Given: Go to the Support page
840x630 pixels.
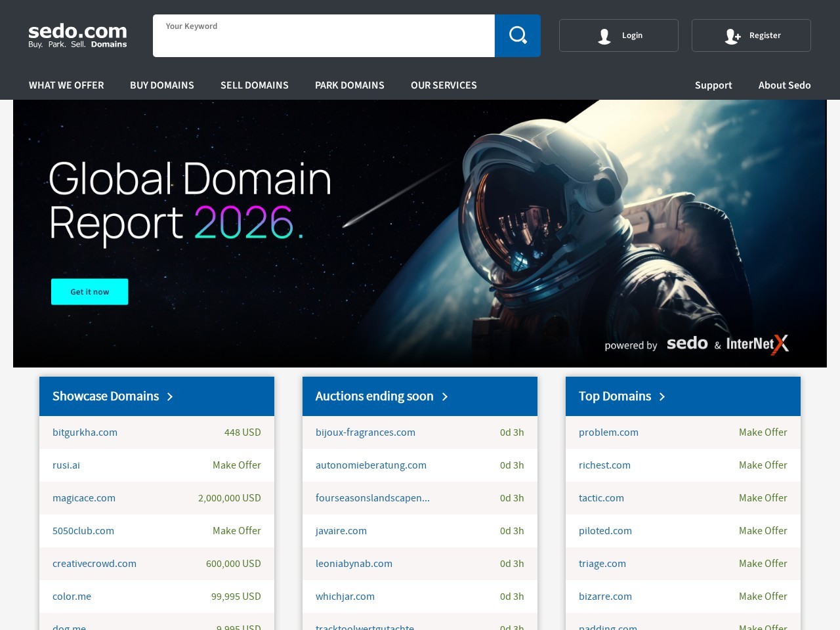Looking at the screenshot, I should pos(713,85).
